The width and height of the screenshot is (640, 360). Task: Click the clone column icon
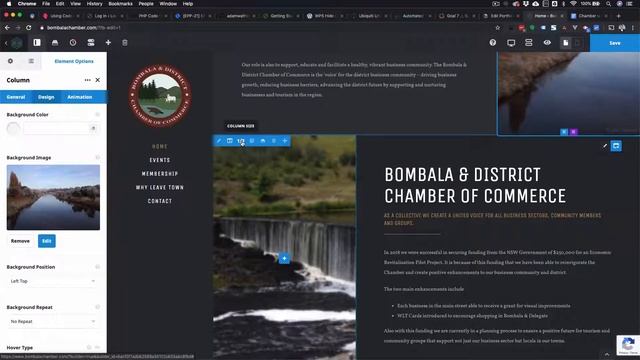(x=252, y=140)
